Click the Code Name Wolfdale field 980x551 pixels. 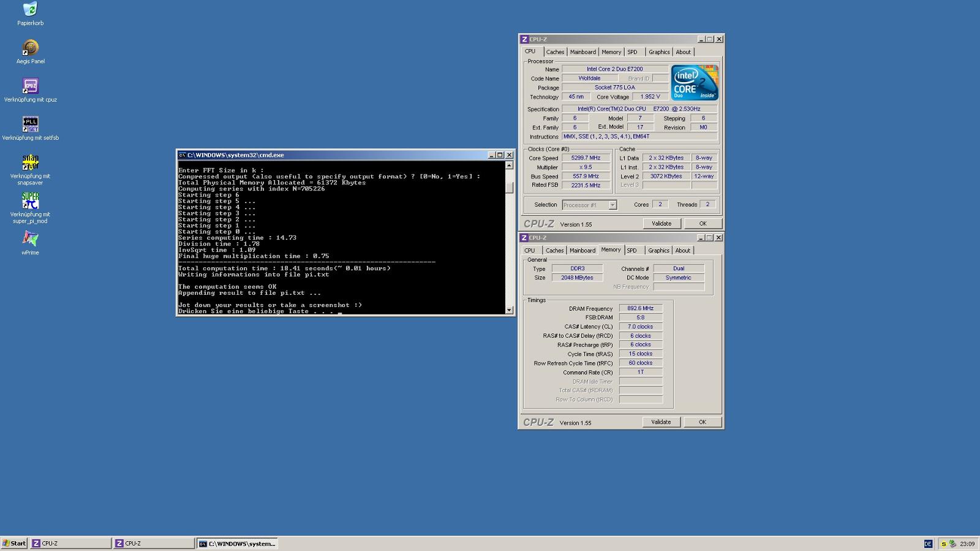coord(589,78)
